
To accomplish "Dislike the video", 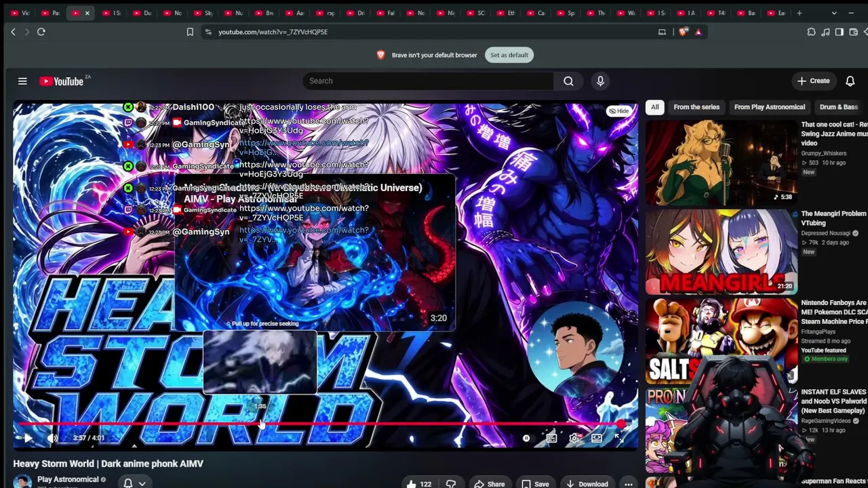I will click(x=451, y=484).
